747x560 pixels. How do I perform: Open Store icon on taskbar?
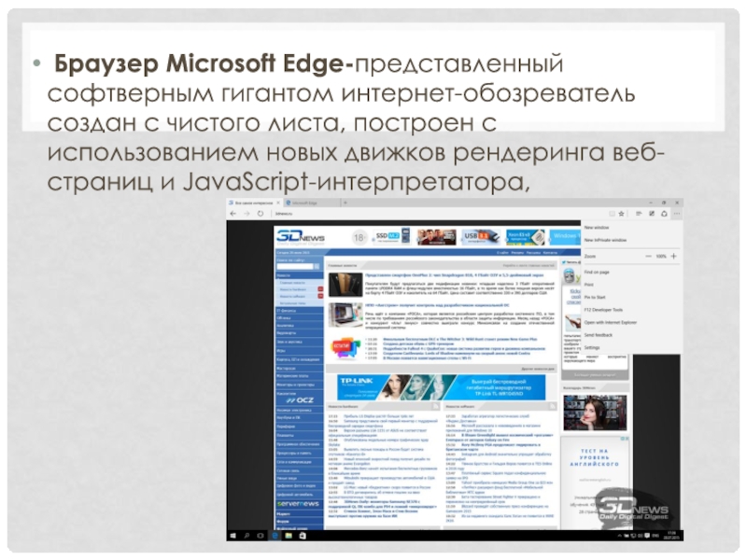coord(303,536)
